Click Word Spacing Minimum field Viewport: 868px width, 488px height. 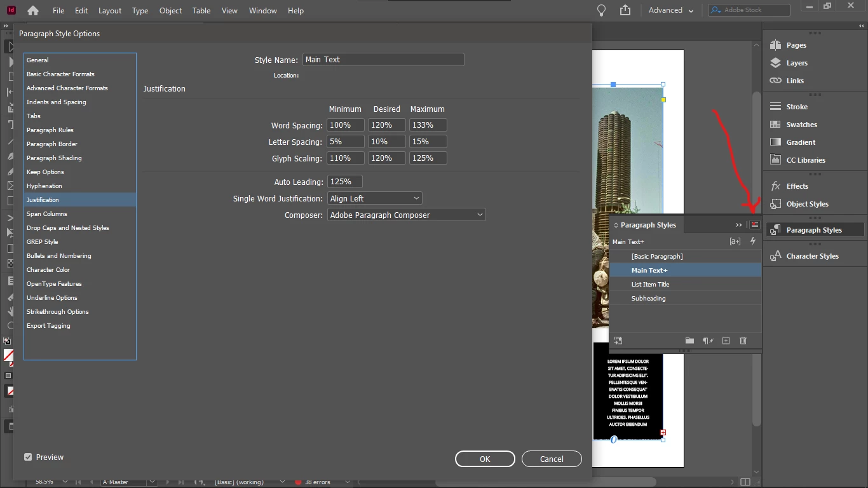[346, 125]
